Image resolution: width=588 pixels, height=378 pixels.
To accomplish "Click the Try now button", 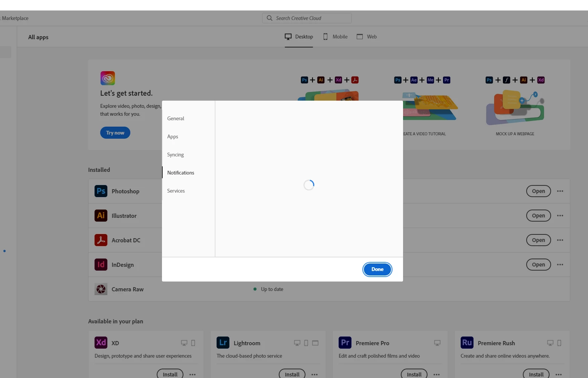I will tap(115, 133).
